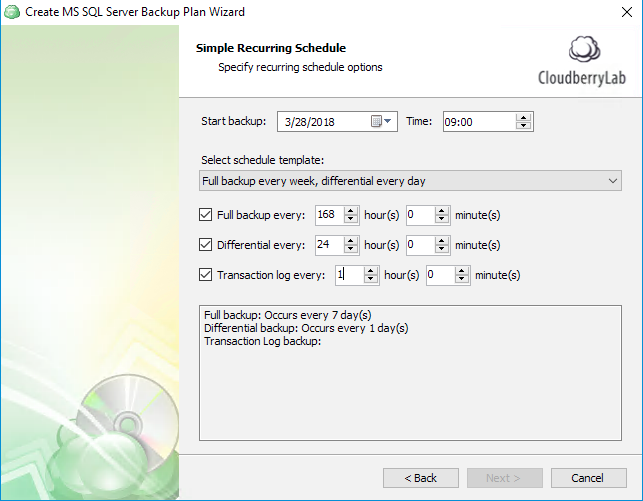The image size is (643, 501).
Task: Uncheck the Full backup every checkbox
Action: tap(205, 214)
